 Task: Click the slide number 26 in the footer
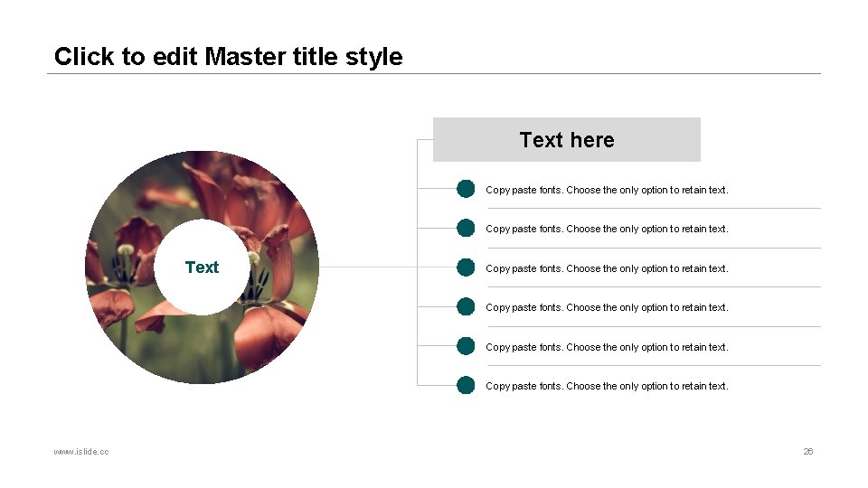click(808, 452)
